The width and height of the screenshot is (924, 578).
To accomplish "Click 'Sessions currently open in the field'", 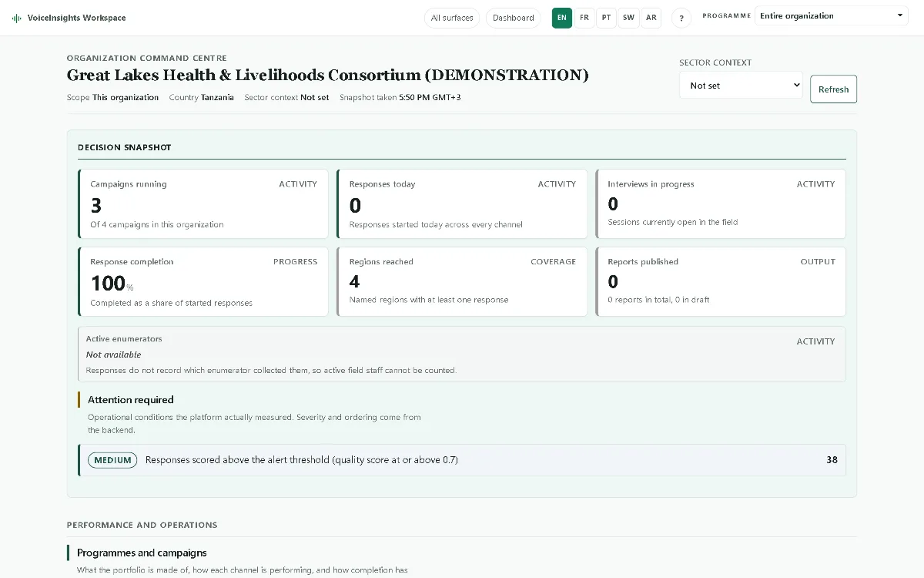I will [x=673, y=222].
